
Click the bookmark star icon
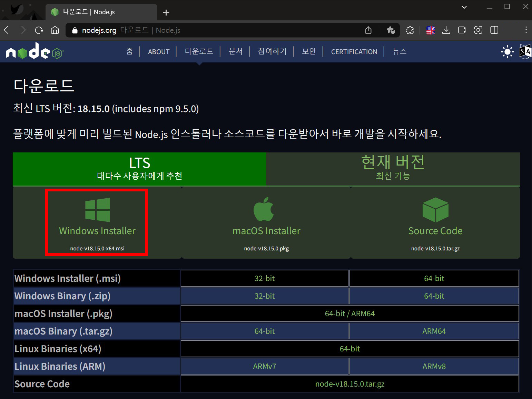pyautogui.click(x=391, y=30)
